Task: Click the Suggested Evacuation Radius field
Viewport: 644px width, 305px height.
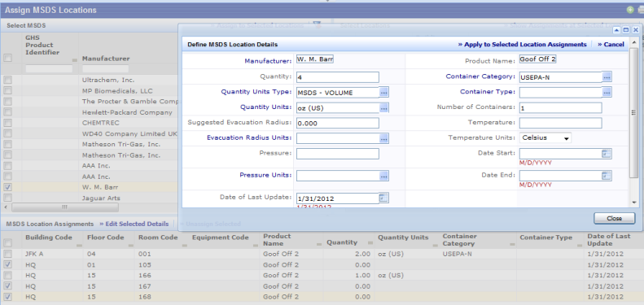Action: point(338,123)
